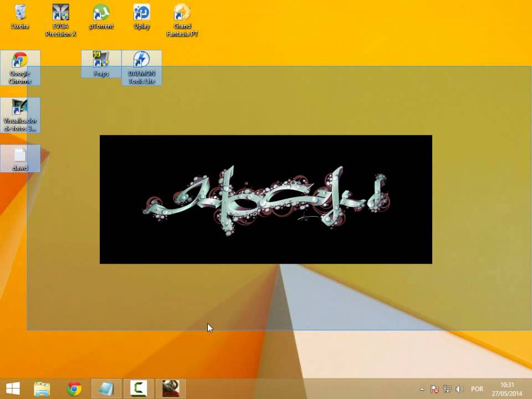Screen dimensions: 532x399
Task: Open File Explorer from the taskbar
Action: (42, 388)
